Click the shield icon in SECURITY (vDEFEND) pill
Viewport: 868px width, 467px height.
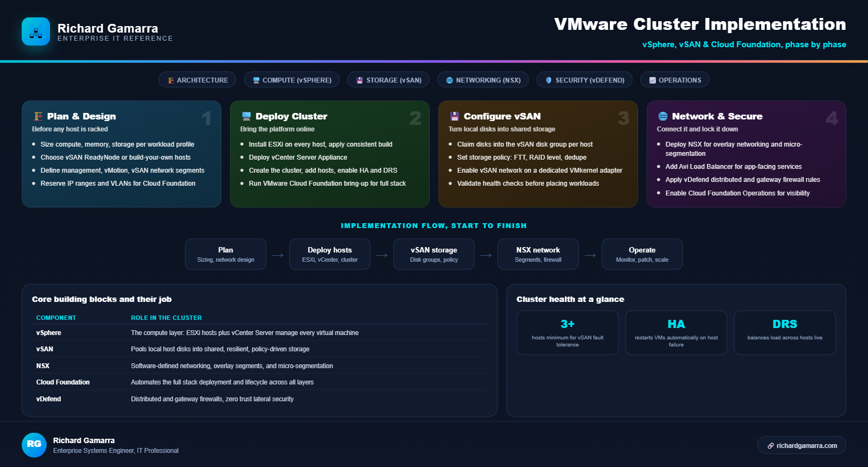coord(549,80)
